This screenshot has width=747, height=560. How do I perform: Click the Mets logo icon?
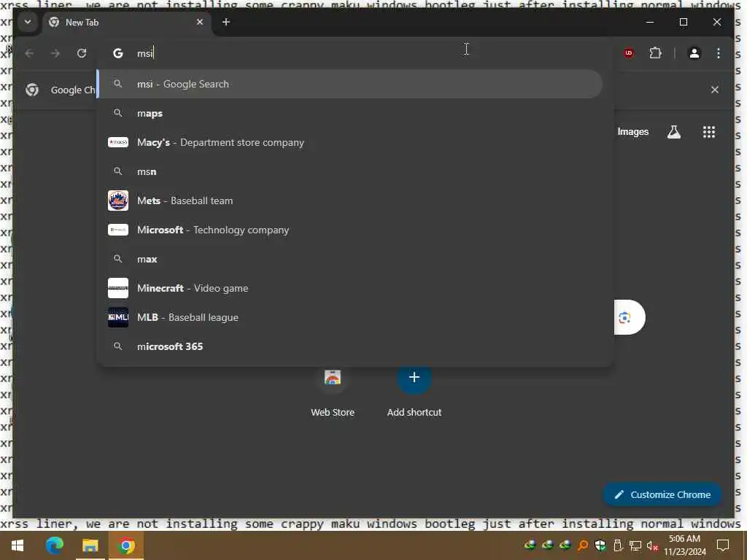click(118, 201)
